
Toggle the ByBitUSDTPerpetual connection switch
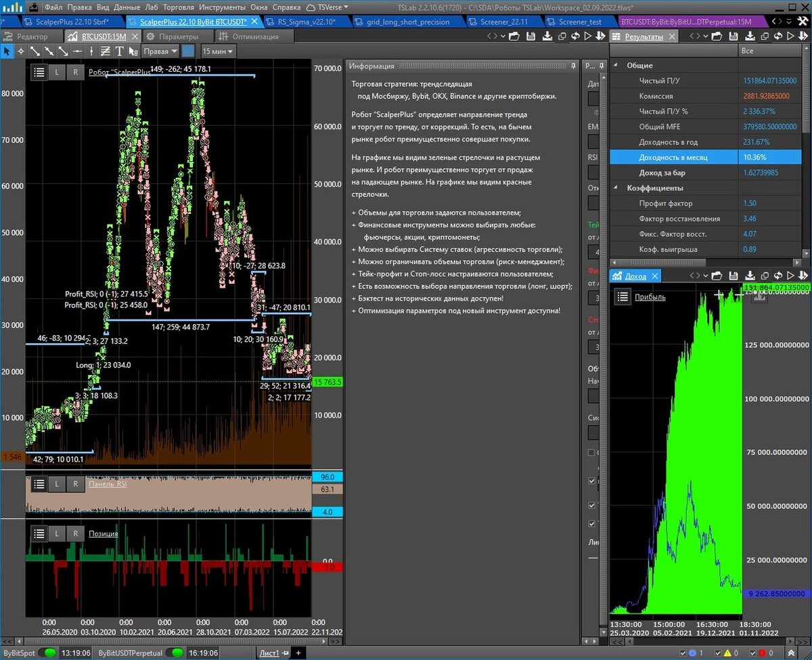175,653
